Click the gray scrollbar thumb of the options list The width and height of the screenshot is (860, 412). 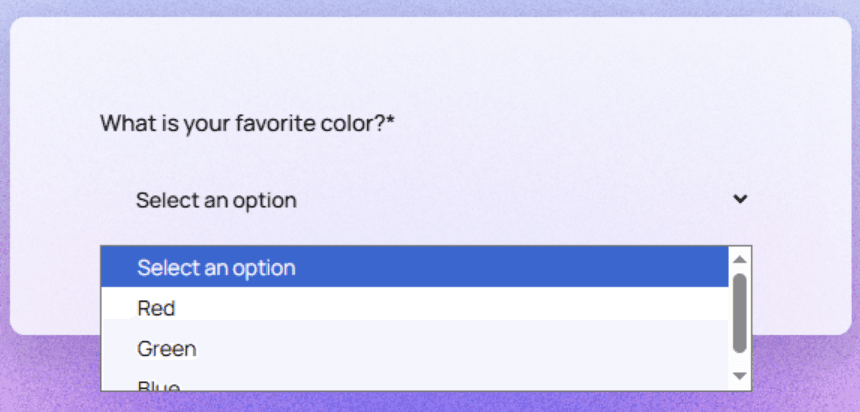click(740, 312)
